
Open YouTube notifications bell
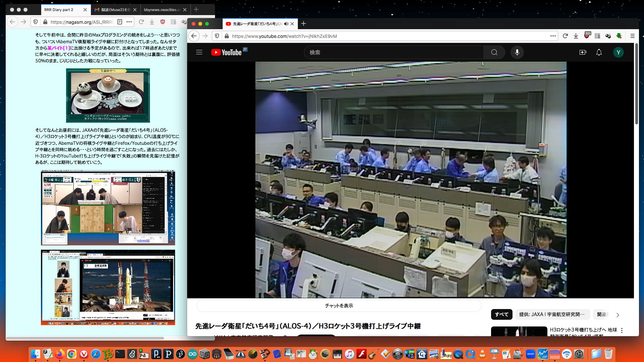point(599,52)
